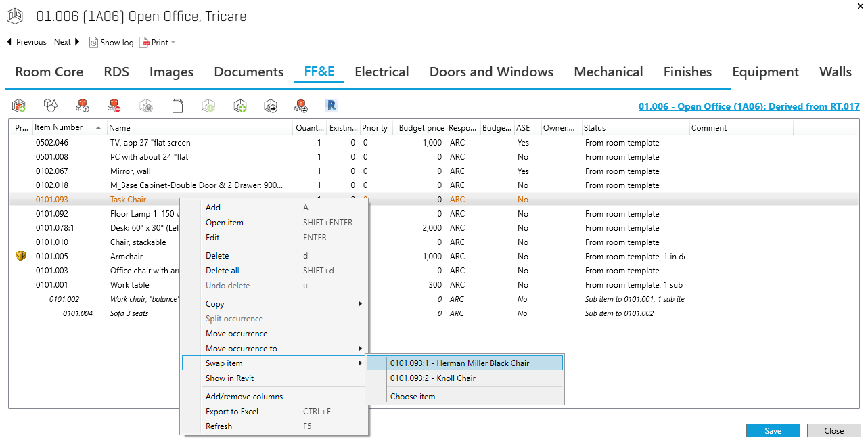Click the wireframe cube with green plus icon

240,106
